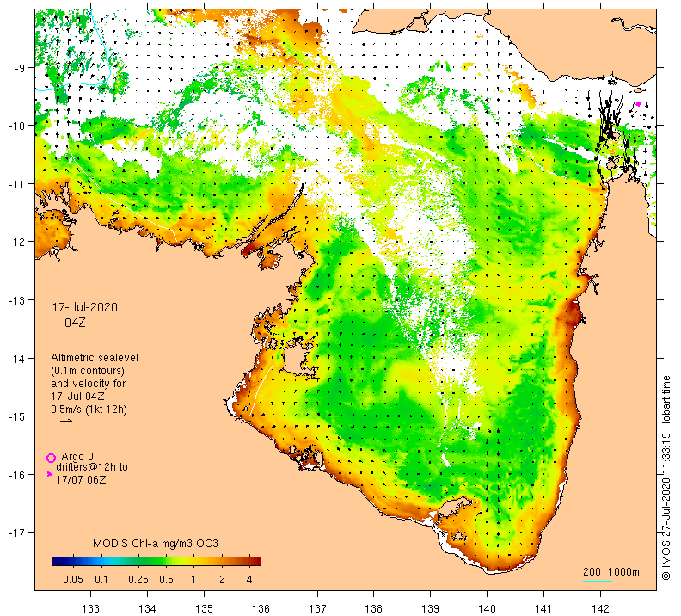Click the longitude label 136

click(x=261, y=608)
